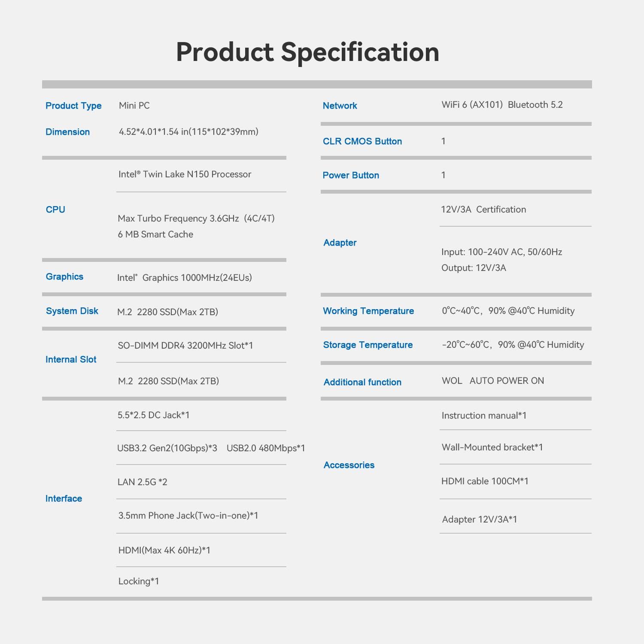Click the LAN 2.5G *2 entry
Viewport: 644px width, 644px height.
142,482
